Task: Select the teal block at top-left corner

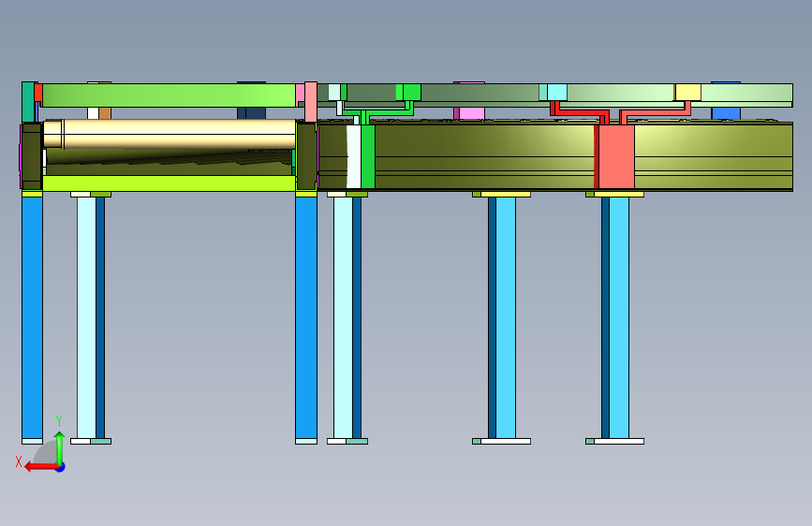Action: 28,102
